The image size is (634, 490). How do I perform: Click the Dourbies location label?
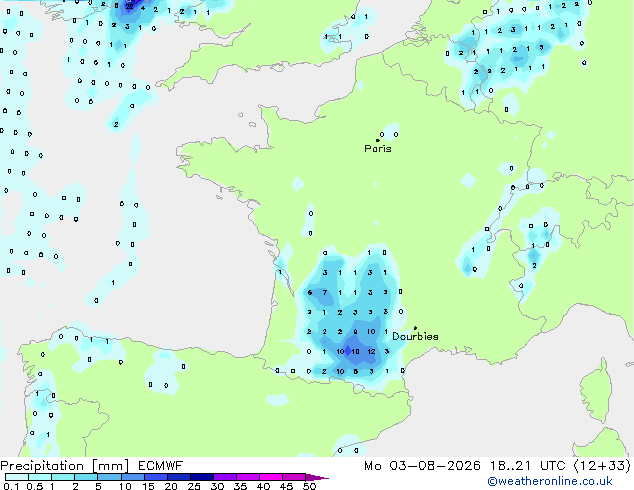415,336
